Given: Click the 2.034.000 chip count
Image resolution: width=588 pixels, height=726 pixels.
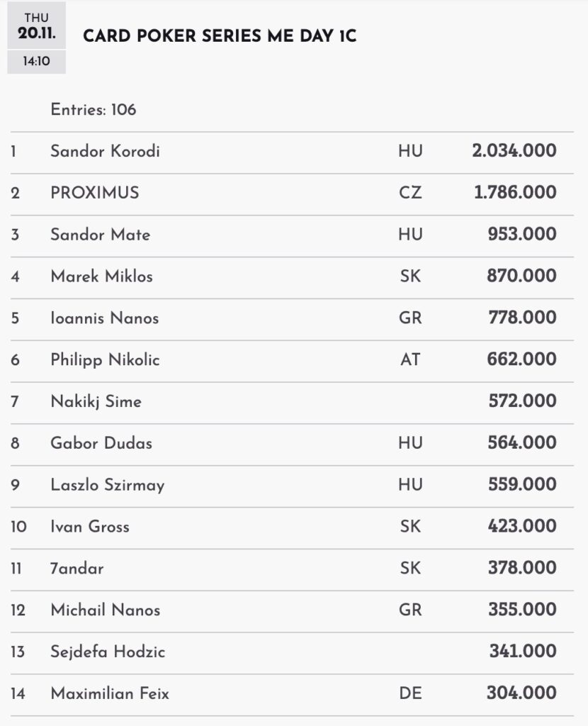Looking at the screenshot, I should coord(514,151).
